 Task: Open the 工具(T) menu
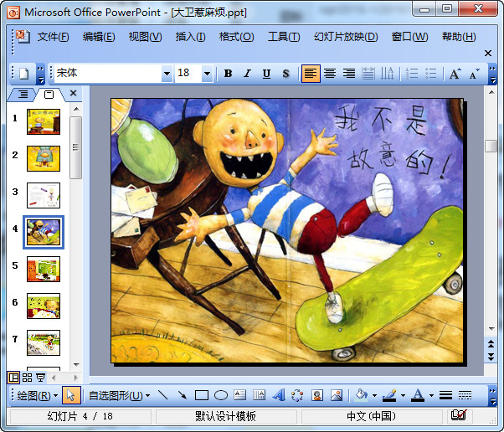pos(284,37)
